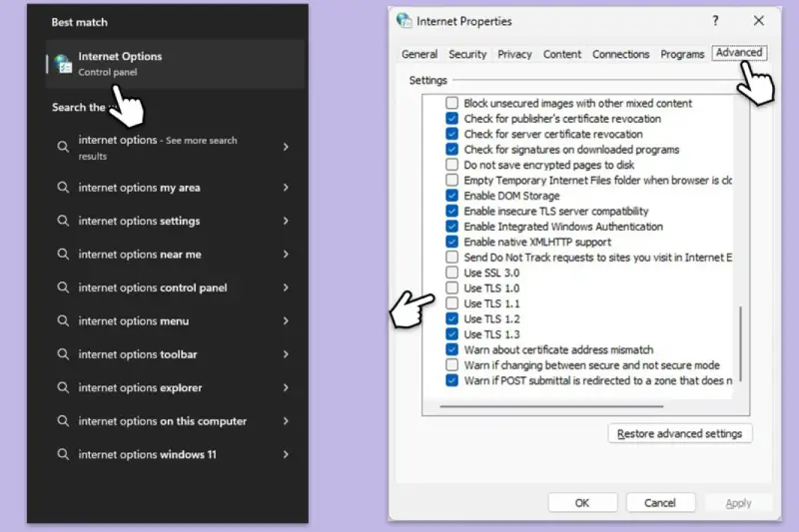
Task: Click the Apply button
Action: [738, 503]
